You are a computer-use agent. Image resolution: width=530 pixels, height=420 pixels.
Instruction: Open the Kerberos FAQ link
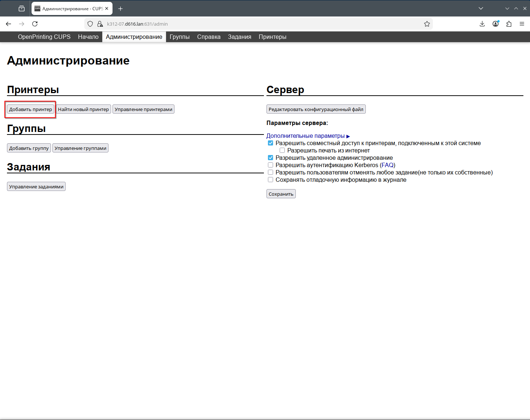[387, 165]
